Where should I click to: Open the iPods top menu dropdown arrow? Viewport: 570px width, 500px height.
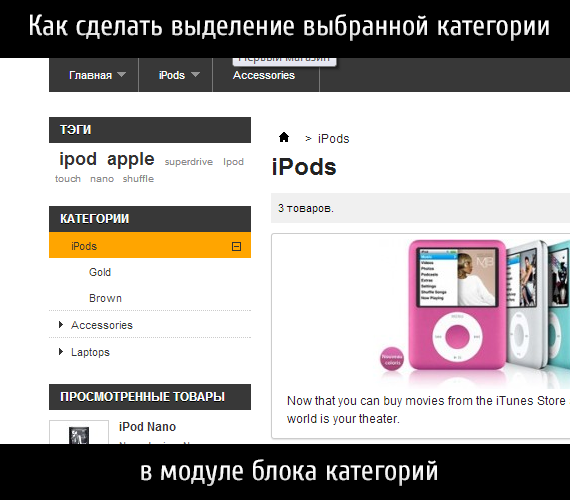[195, 75]
